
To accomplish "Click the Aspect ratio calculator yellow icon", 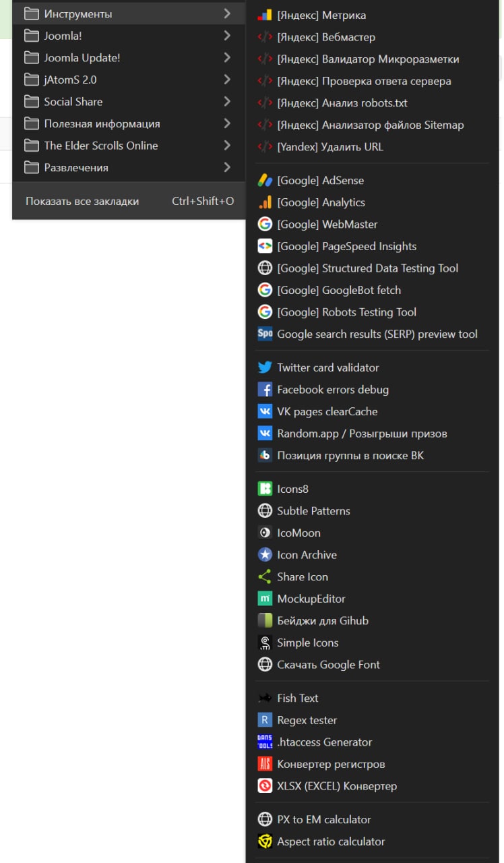I will 265,841.
